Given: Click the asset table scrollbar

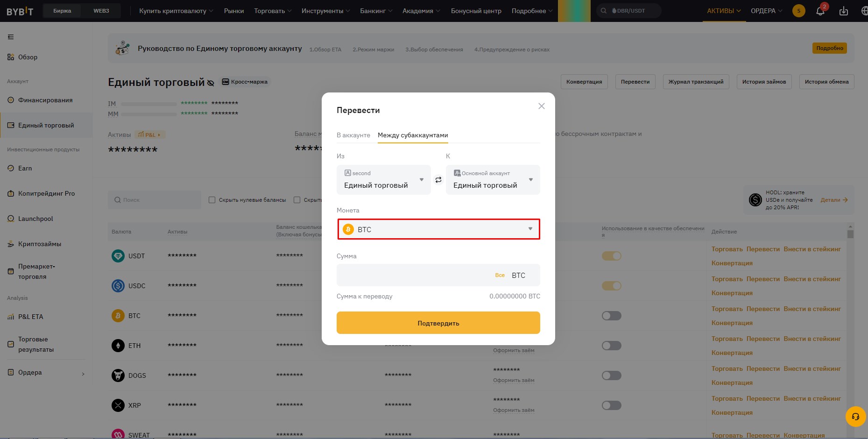Looking at the screenshot, I should tap(850, 234).
